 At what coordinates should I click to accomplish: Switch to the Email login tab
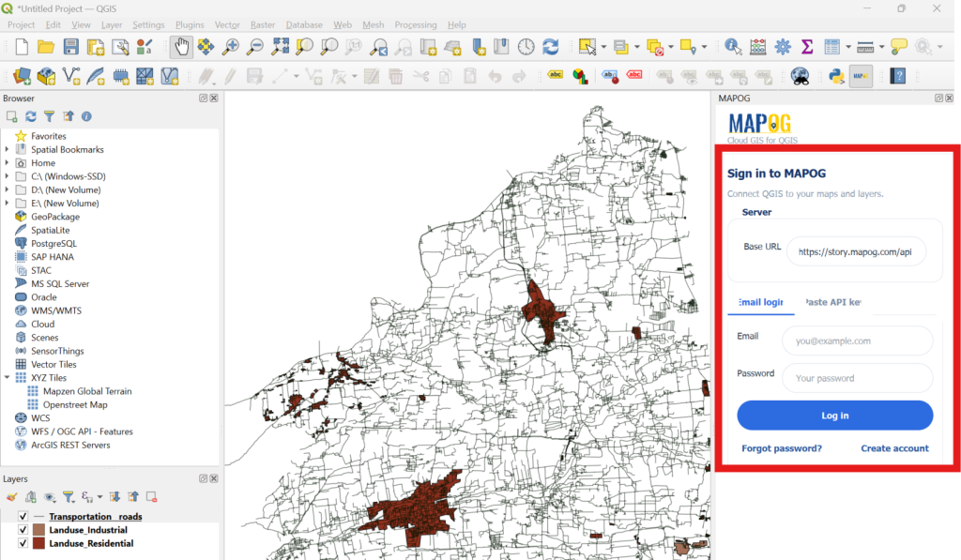(760, 302)
